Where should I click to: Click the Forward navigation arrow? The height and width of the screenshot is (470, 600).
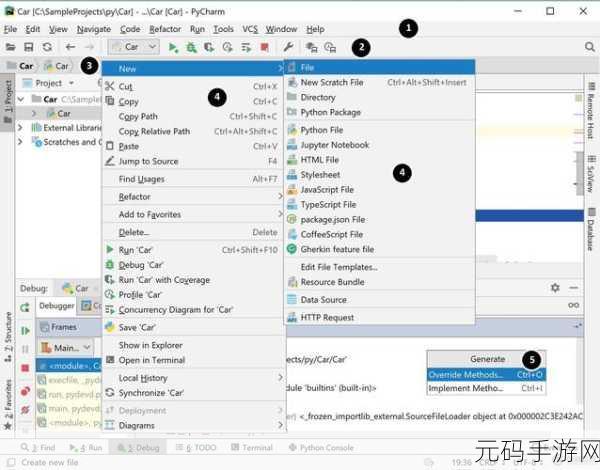click(x=89, y=47)
